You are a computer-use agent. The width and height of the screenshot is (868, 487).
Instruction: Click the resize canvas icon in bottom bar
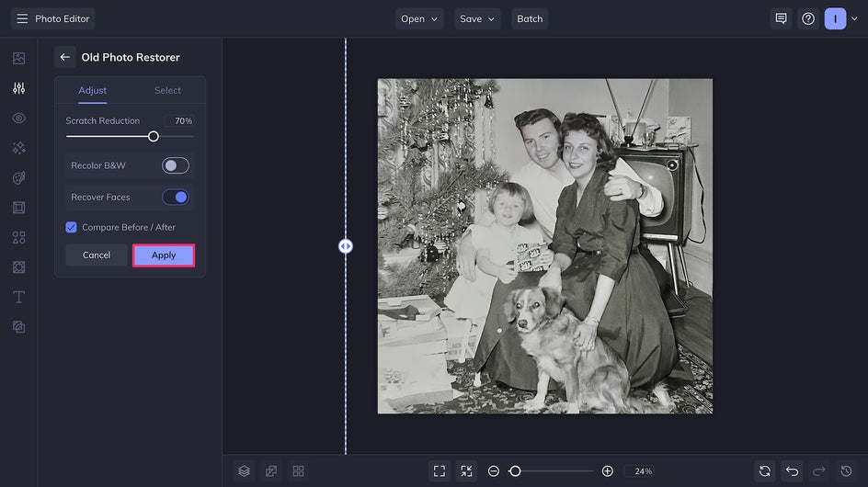tap(271, 471)
